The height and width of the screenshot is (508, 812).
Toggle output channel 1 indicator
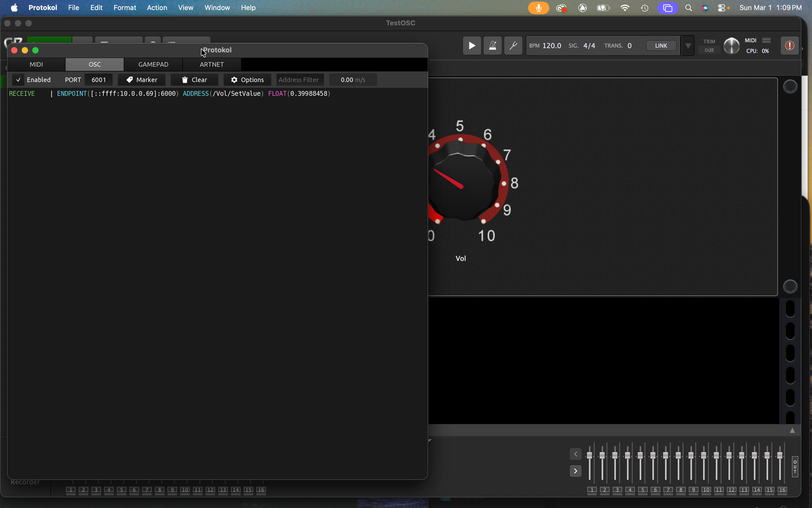click(x=592, y=490)
